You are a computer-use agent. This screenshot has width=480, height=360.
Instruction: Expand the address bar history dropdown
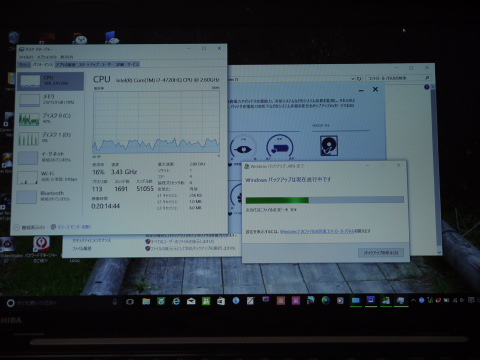pos(353,79)
